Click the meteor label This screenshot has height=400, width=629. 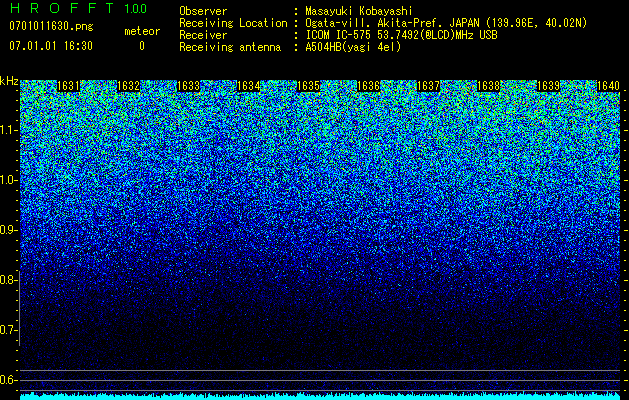tap(142, 31)
